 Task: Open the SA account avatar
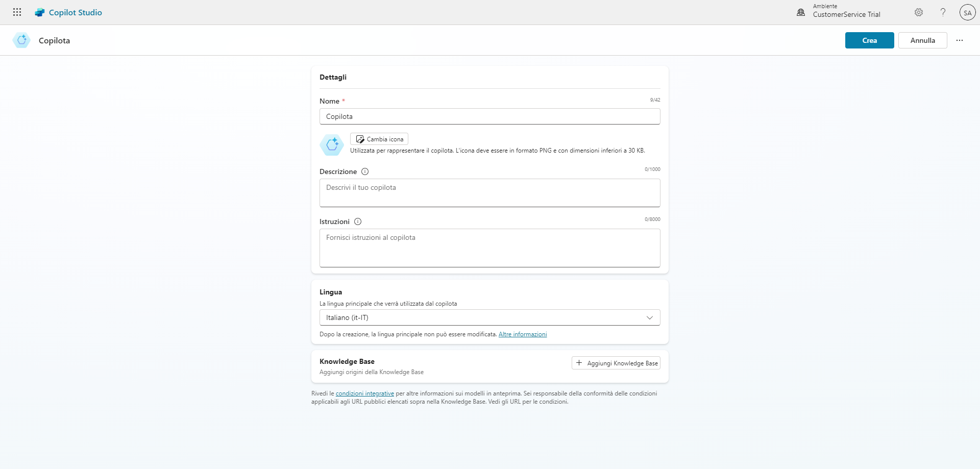pos(967,12)
